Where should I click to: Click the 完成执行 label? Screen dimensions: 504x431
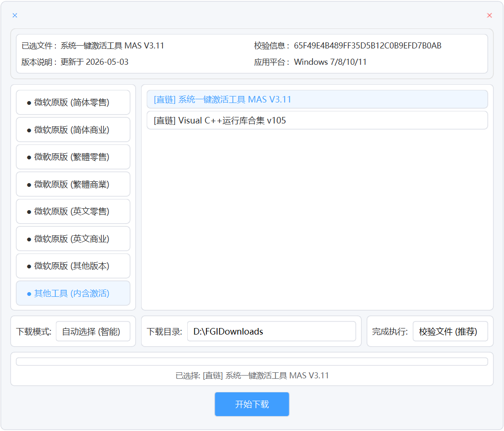pyautogui.click(x=390, y=332)
